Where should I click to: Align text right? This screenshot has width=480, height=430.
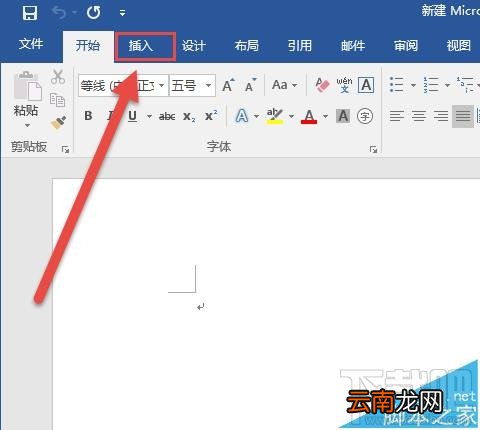coord(441,116)
